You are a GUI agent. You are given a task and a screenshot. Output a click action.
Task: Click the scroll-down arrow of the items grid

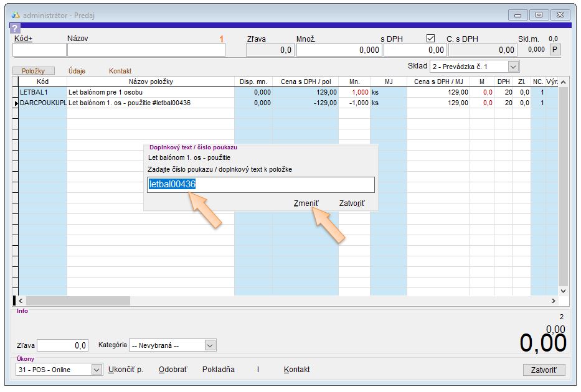tap(564, 291)
